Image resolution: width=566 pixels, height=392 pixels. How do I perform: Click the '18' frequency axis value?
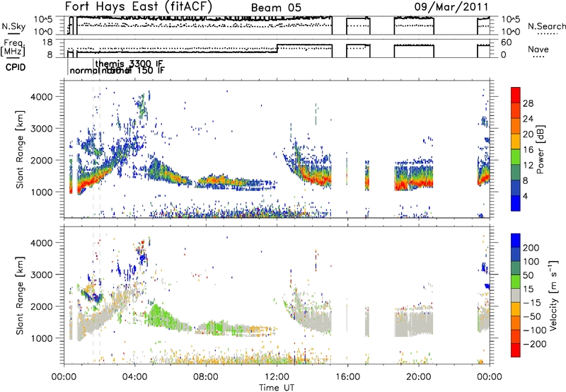click(47, 42)
